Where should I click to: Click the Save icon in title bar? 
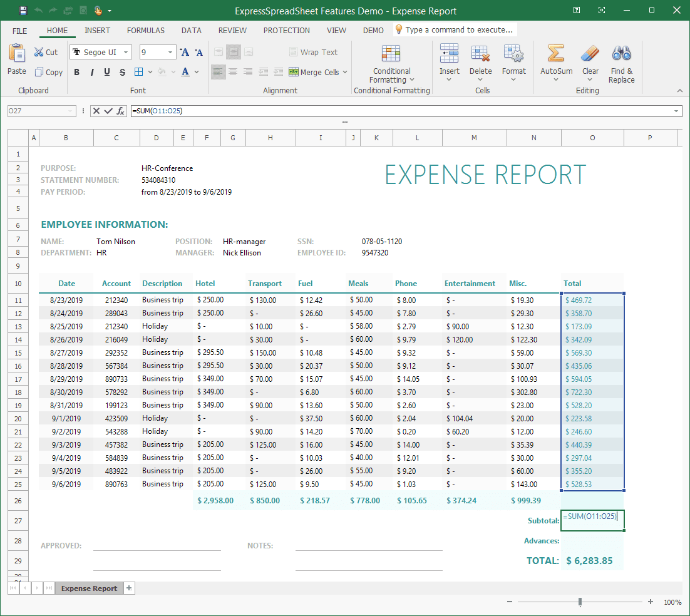23,11
